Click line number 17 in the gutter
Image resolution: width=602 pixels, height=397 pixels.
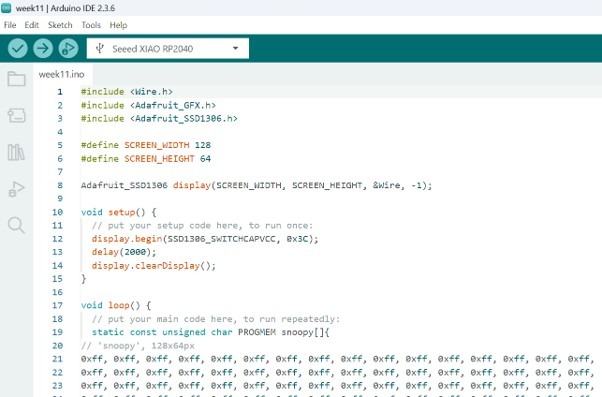point(58,305)
